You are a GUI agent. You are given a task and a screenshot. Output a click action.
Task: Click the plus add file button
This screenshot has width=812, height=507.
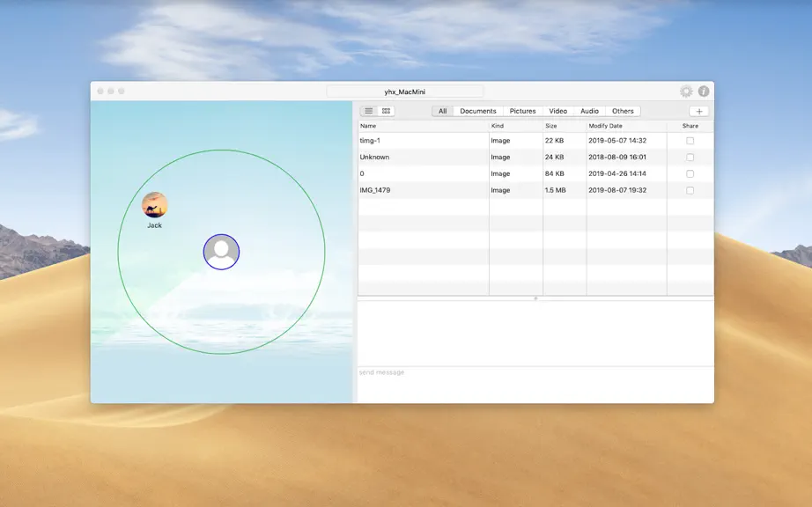(699, 111)
